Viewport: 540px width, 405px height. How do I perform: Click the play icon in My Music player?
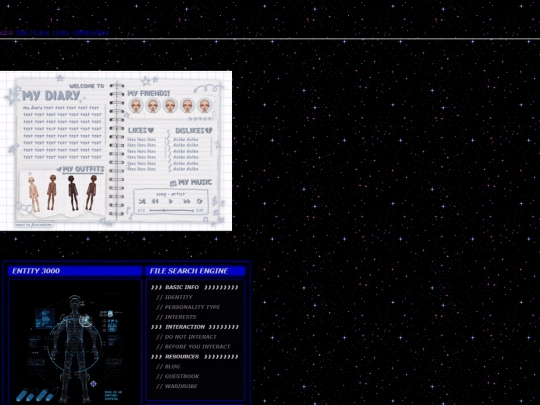[x=171, y=201]
